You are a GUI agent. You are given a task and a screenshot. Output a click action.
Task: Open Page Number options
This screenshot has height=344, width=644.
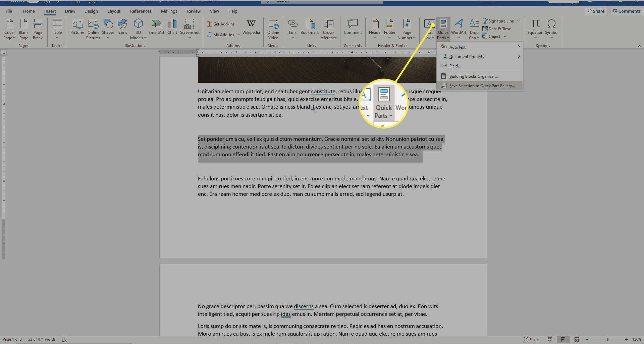point(407,30)
